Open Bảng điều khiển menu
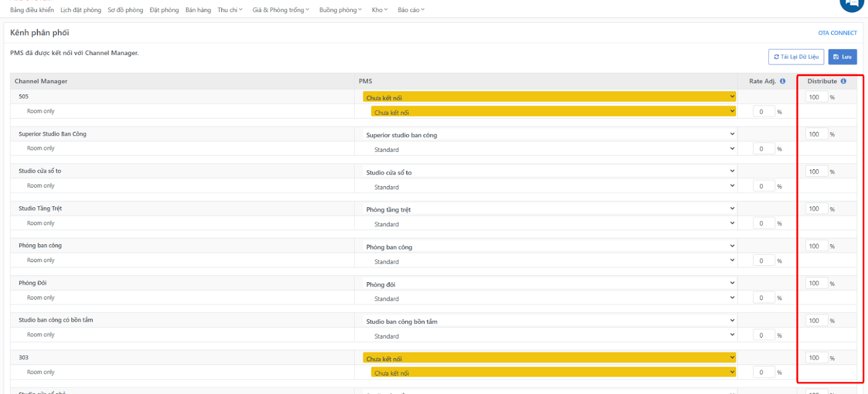The width and height of the screenshot is (868, 394). [32, 10]
